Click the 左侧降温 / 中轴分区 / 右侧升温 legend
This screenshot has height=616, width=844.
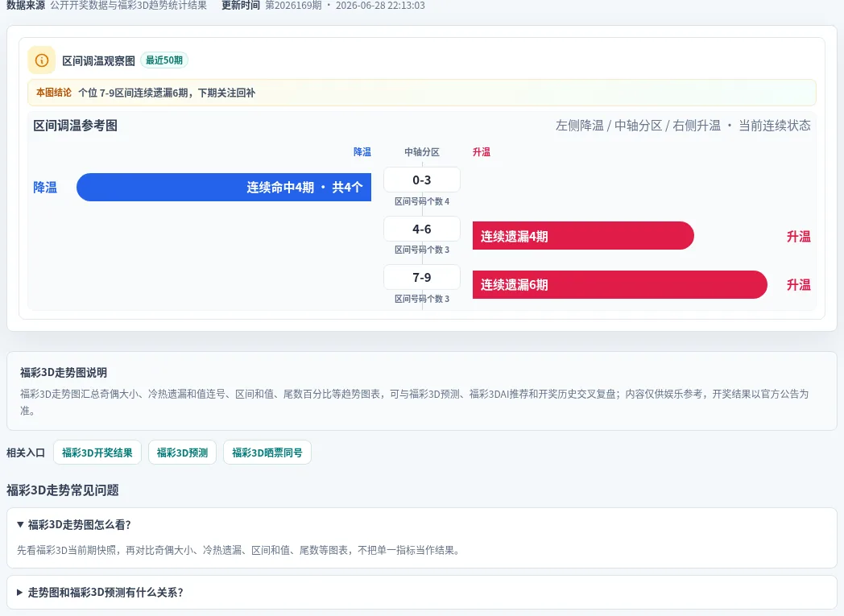683,126
